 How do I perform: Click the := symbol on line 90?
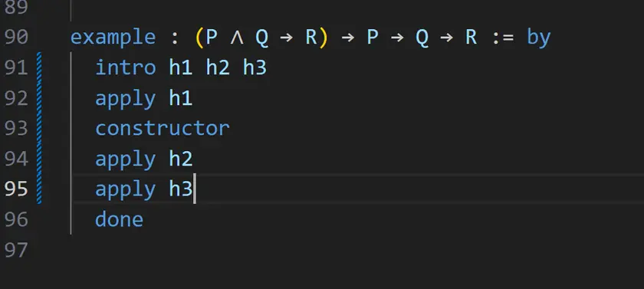point(502,38)
